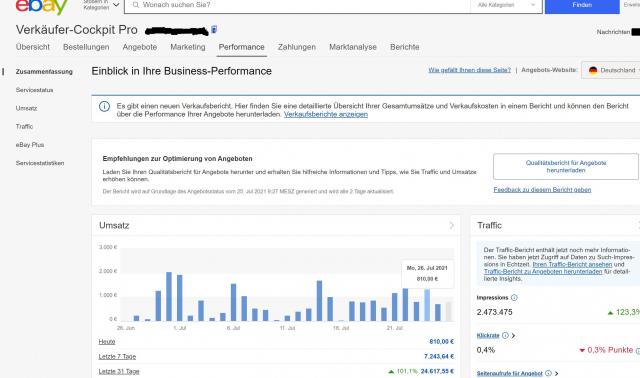This screenshot has height=378, width=640.
Task: Switch to the Marktanalyse tab
Action: click(x=353, y=47)
